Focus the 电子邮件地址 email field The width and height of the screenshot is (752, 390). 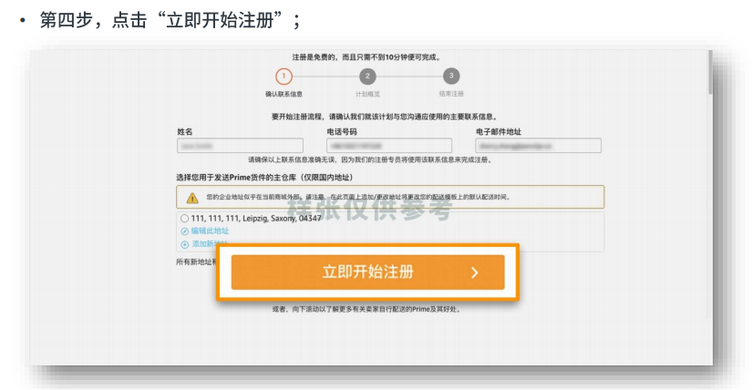tap(538, 145)
